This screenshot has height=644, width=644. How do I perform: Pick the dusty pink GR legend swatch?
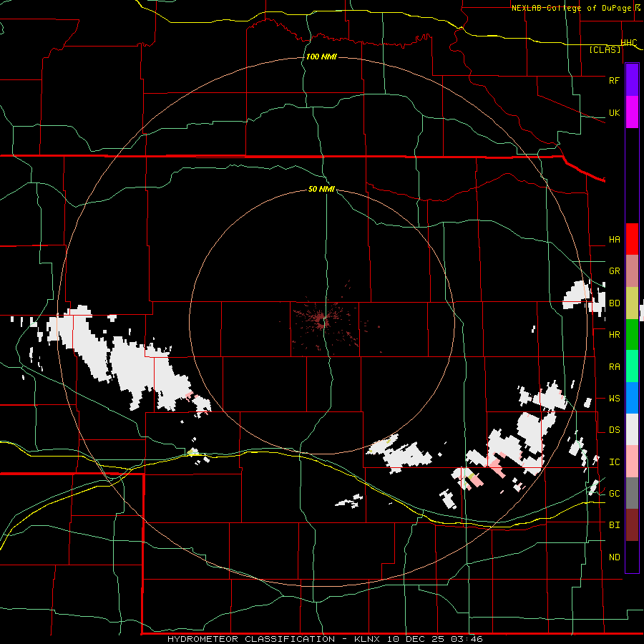632,271
